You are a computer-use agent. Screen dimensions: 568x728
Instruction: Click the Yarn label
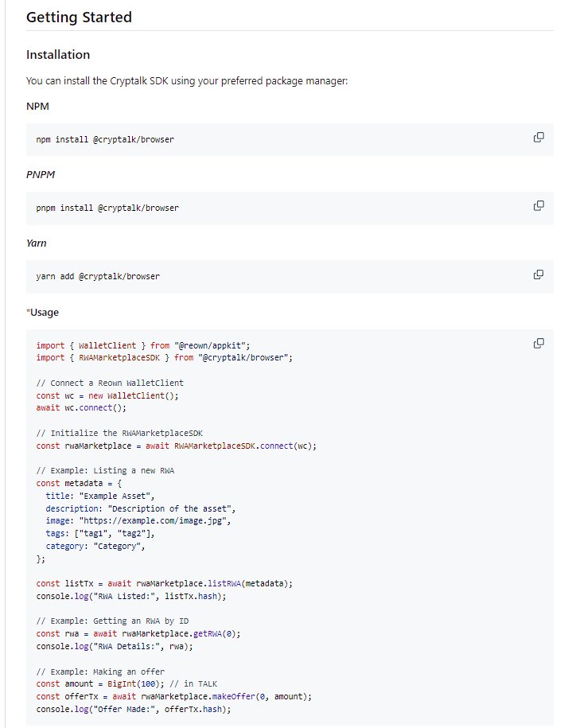pos(37,243)
